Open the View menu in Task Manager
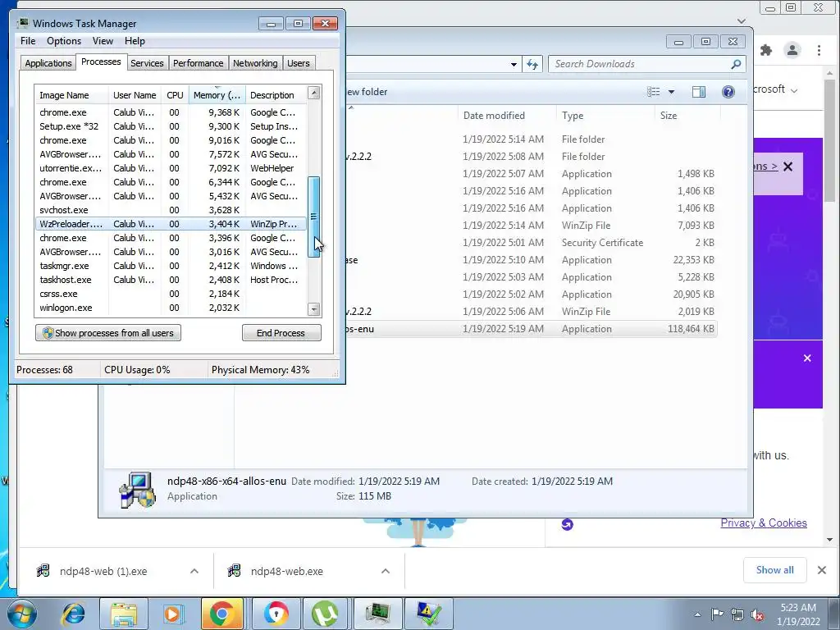The width and height of the screenshot is (840, 630). pos(103,41)
